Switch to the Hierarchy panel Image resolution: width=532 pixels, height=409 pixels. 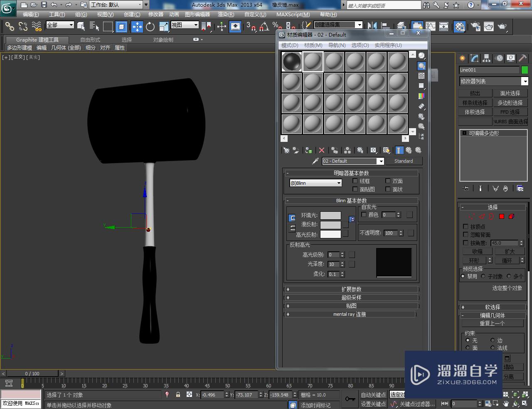pos(487,58)
